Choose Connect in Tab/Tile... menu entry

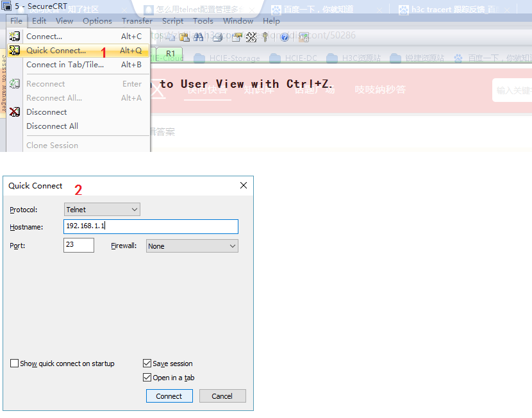point(78,65)
